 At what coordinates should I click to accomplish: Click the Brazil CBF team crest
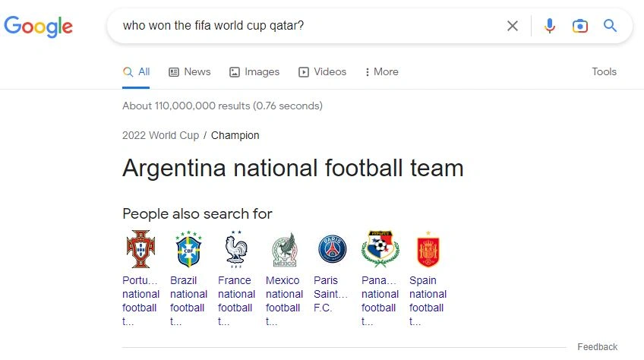[188, 248]
